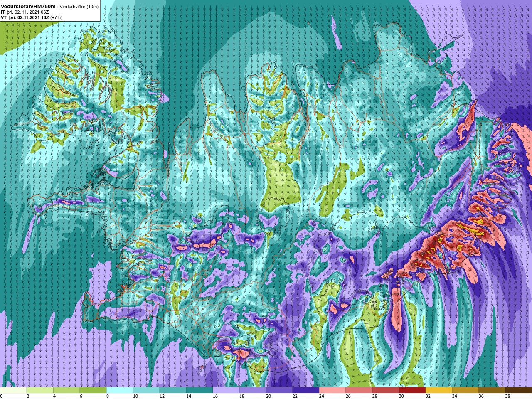Click the legend scale number 32
The image size is (532, 399).
[x=428, y=396]
